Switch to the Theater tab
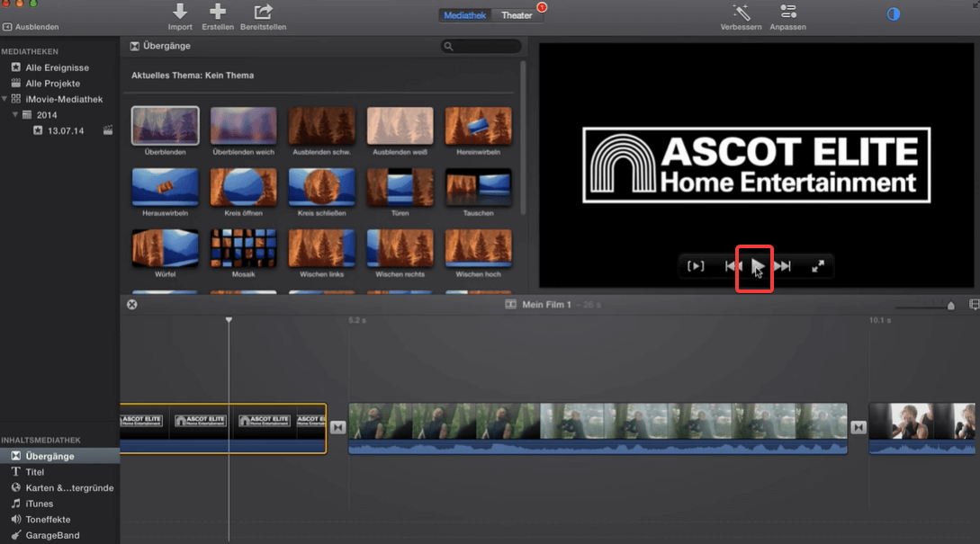The image size is (980, 544). pyautogui.click(x=517, y=15)
